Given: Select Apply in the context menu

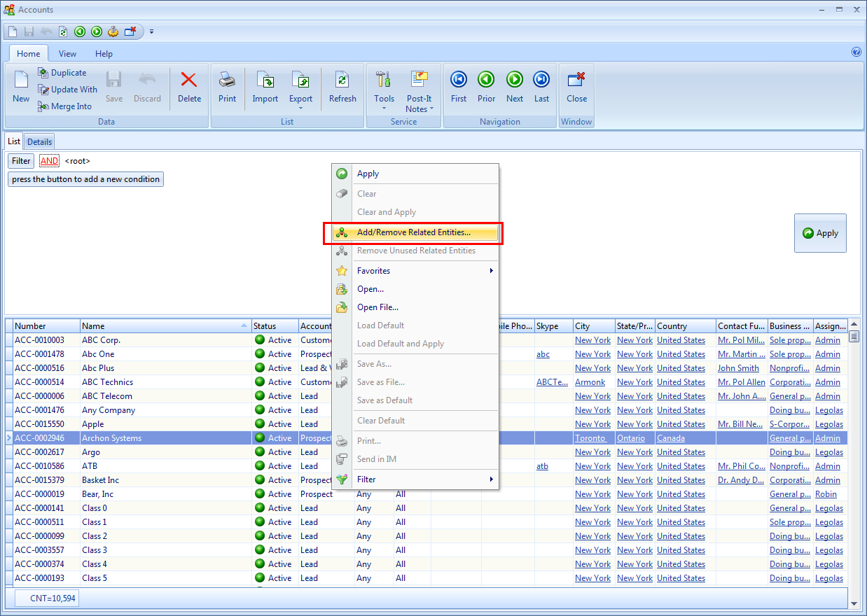Looking at the screenshot, I should coord(415,174).
